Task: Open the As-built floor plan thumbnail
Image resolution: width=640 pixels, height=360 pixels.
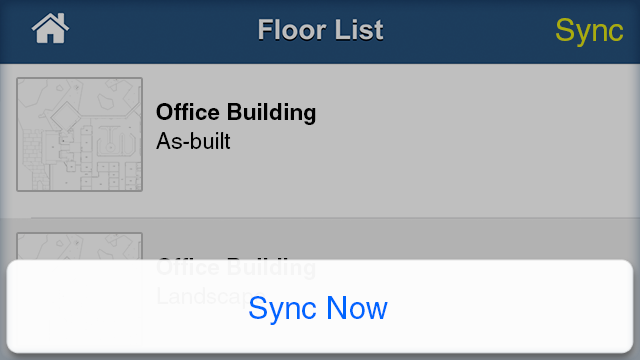Action: 80,134
